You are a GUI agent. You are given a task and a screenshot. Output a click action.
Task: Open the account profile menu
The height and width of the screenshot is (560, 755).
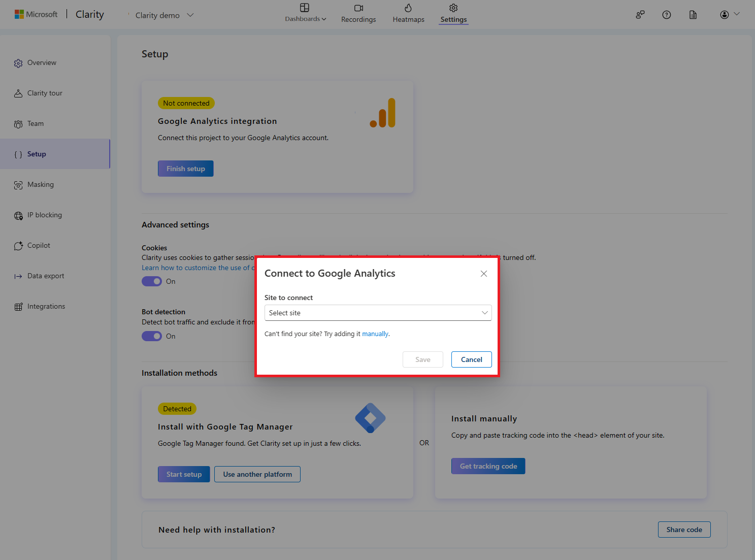729,15
